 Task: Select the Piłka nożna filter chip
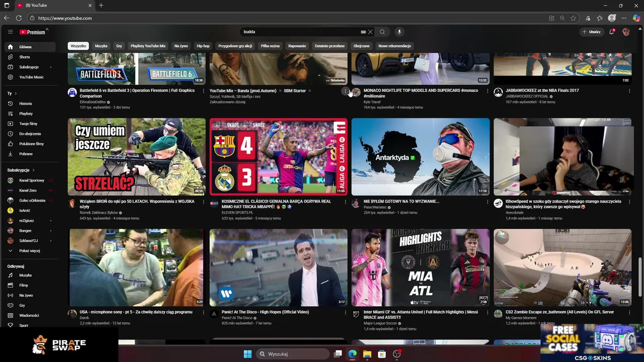270,46
